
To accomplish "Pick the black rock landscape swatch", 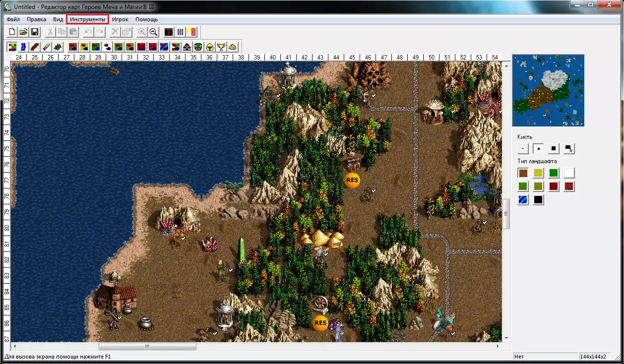I will pos(539,200).
